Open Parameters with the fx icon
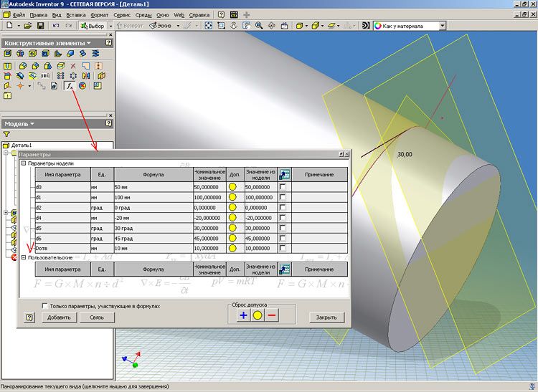This screenshot has height=392, width=538. (x=70, y=86)
